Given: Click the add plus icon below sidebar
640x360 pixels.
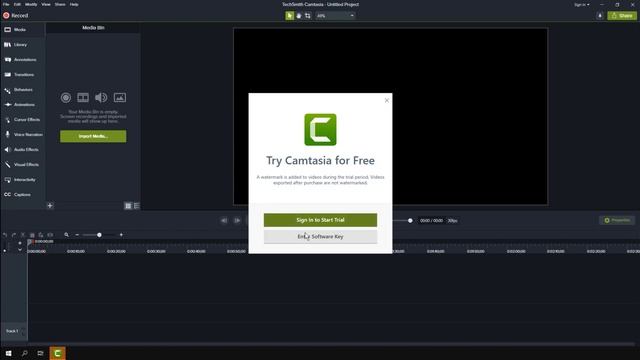Looking at the screenshot, I should tap(50, 206).
